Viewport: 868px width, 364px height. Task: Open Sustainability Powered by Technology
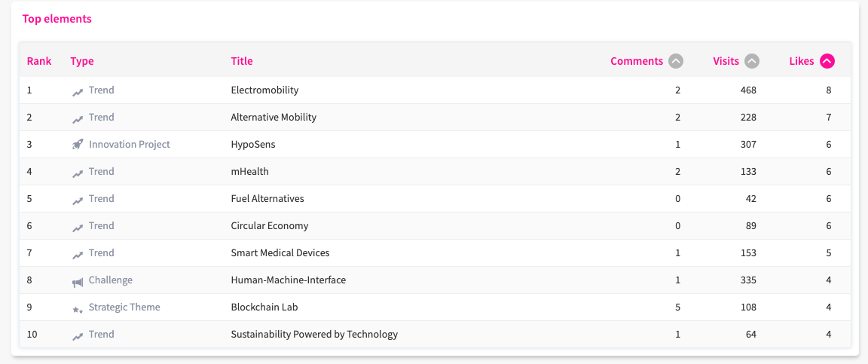[313, 335]
